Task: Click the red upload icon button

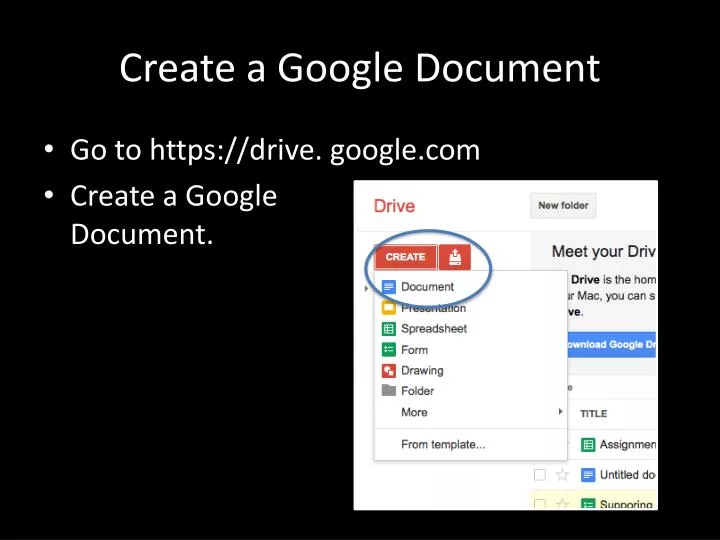Action: (455, 257)
